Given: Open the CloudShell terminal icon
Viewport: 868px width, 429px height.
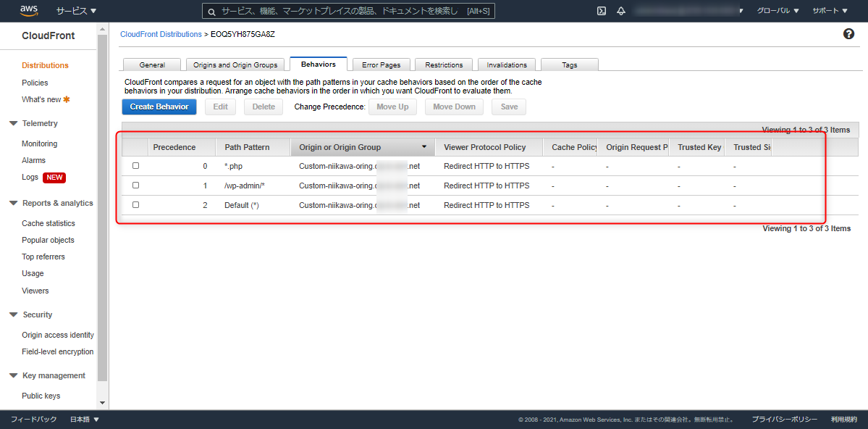Looking at the screenshot, I should [601, 10].
